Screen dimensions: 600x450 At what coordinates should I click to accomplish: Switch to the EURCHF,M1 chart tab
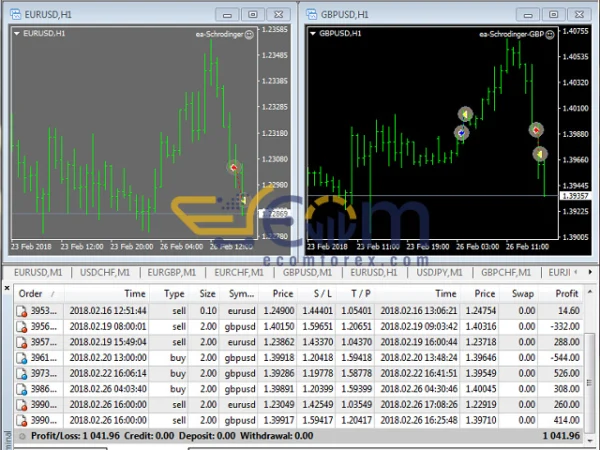tap(239, 272)
